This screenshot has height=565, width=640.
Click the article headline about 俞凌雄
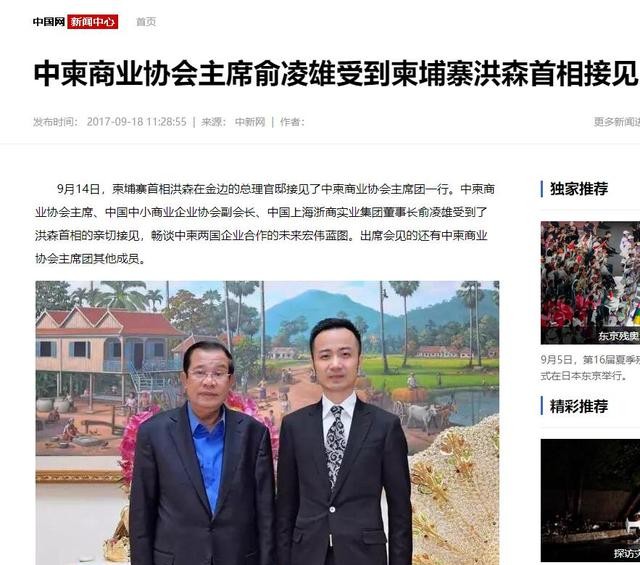pyautogui.click(x=336, y=74)
